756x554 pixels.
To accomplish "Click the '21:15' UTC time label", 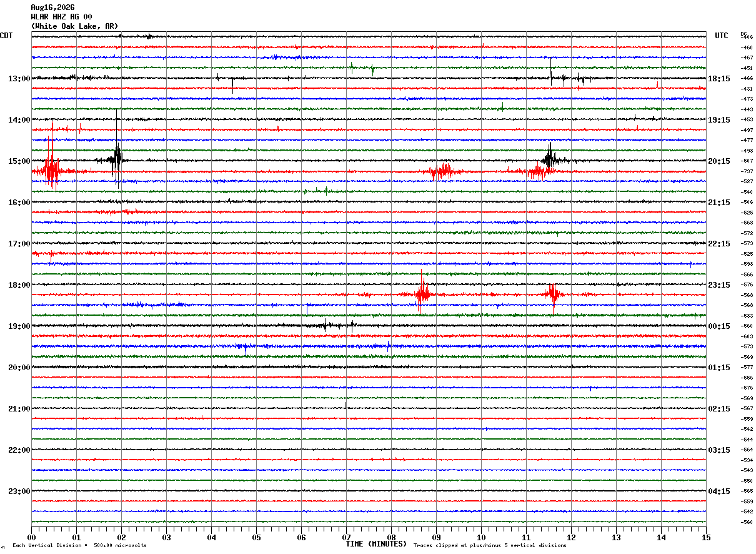I will click(x=719, y=203).
